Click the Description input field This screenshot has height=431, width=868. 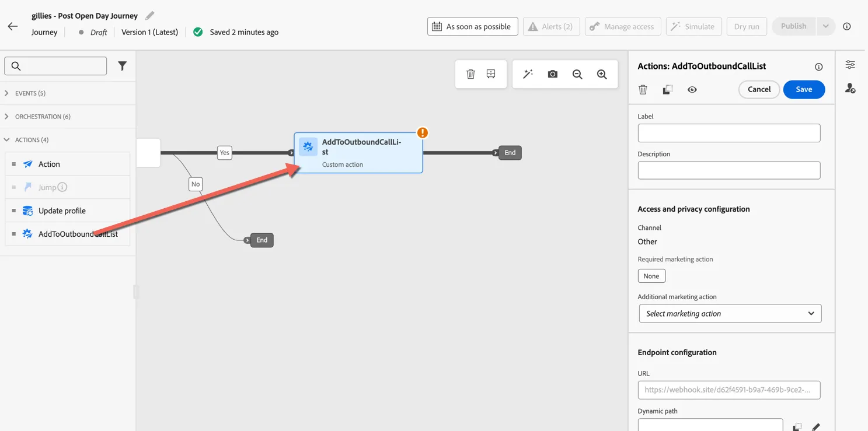coord(728,170)
